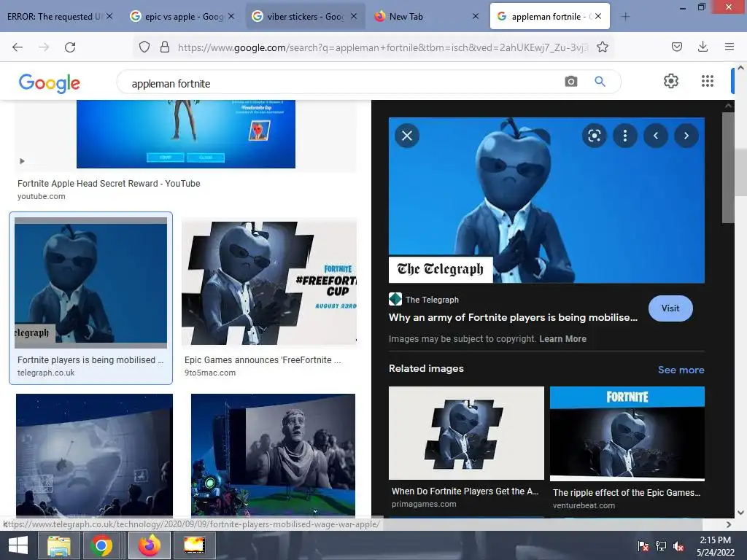Open the Firefox hamburger menu
This screenshot has height=560, width=747.
pos(729,47)
